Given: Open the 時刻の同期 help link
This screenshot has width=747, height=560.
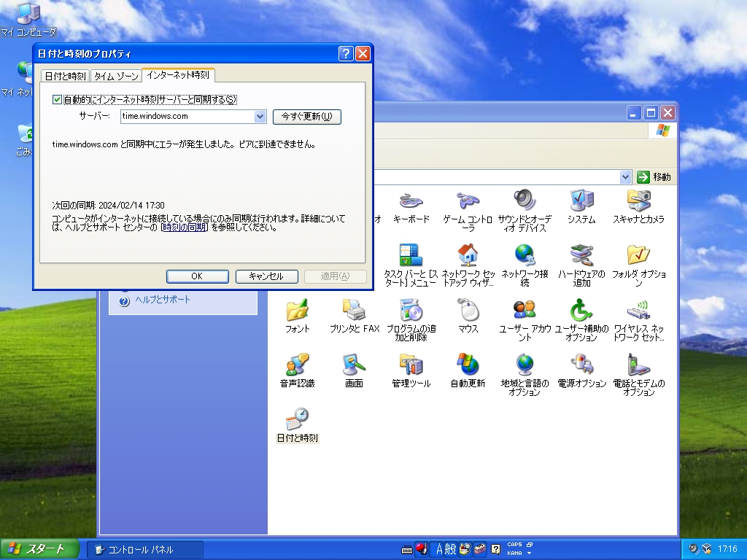Looking at the screenshot, I should click(185, 227).
